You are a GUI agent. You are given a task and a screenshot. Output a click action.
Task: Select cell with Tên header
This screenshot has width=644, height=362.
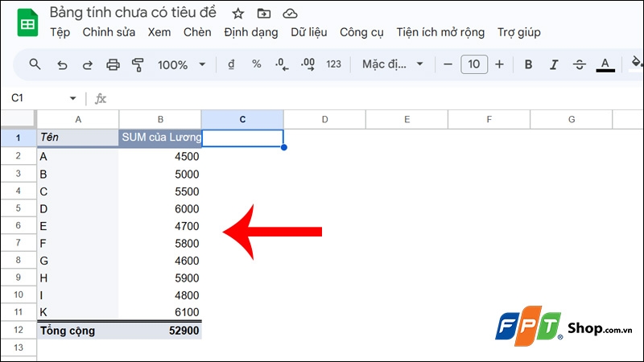78,138
